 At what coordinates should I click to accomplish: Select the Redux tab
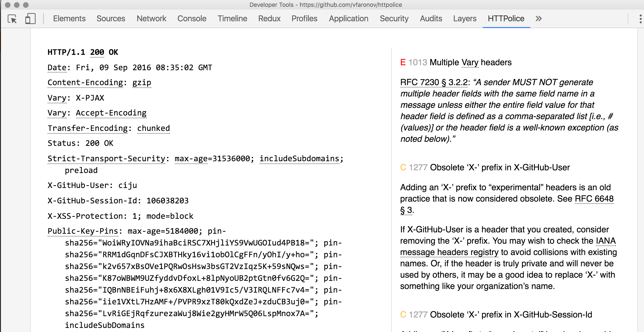point(269,19)
